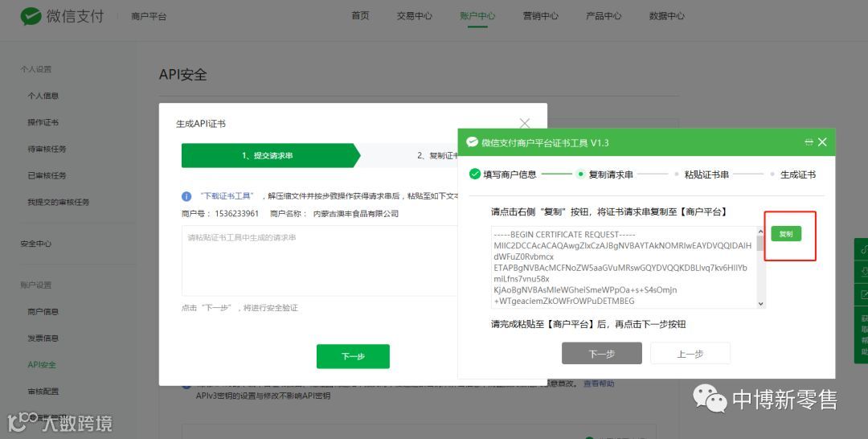Image resolution: width=868 pixels, height=439 pixels.
Task: Click the 商户平台 header label
Action: pos(149,17)
